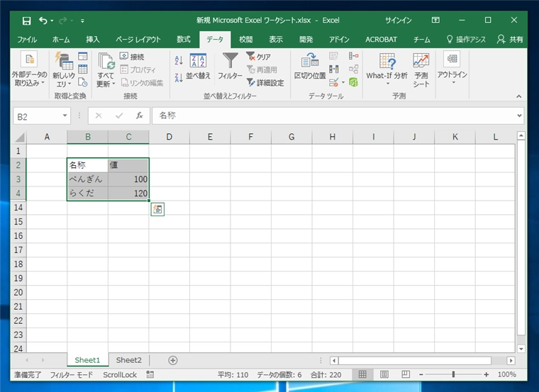Expand the formula bar chevron
The height and width of the screenshot is (392, 539).
coord(519,116)
